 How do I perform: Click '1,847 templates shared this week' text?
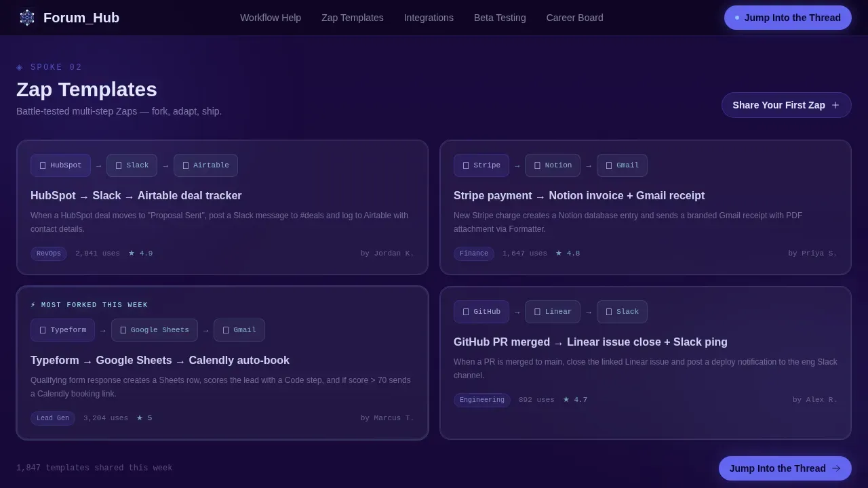pyautogui.click(x=94, y=468)
